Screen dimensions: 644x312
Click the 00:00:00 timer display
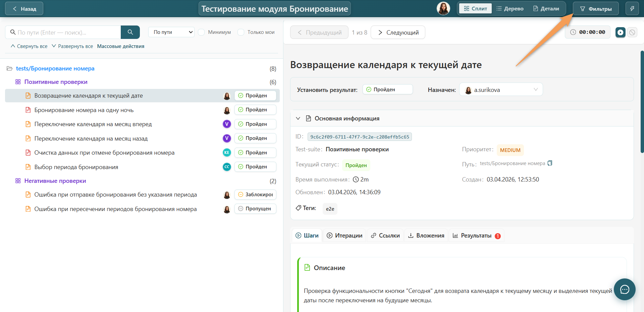point(588,32)
